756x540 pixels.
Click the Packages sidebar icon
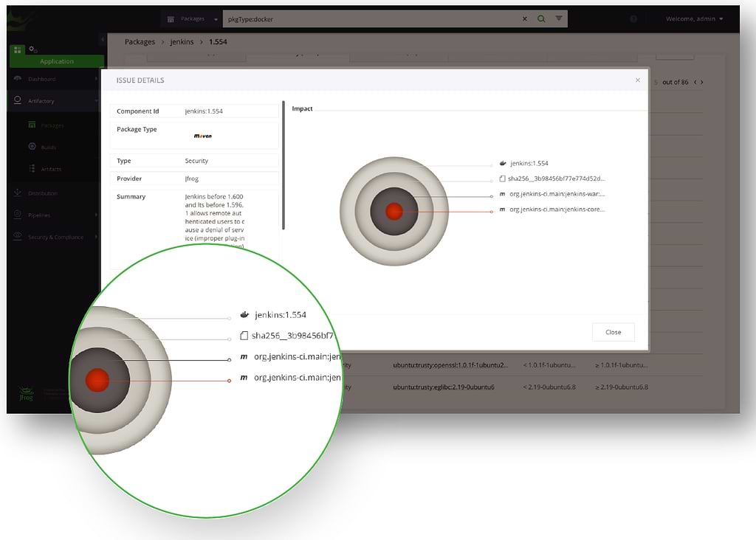tap(32, 125)
